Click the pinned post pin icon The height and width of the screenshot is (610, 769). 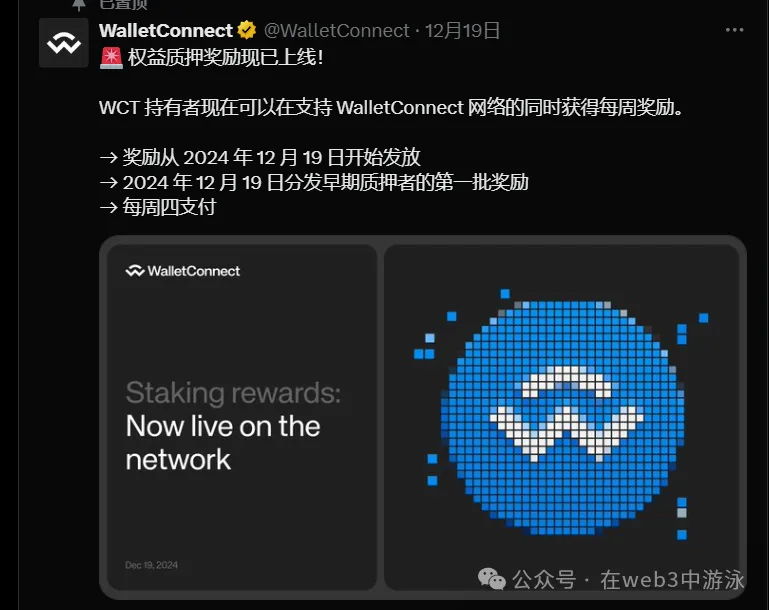tap(79, 4)
